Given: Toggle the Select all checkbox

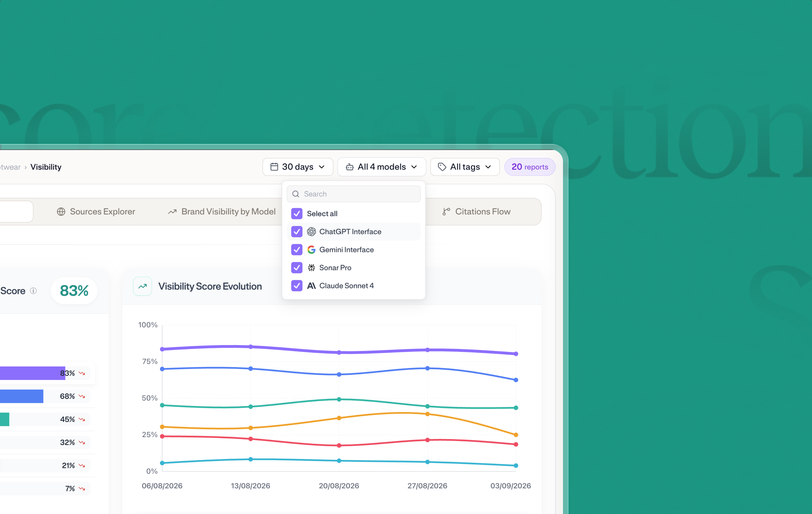Looking at the screenshot, I should pyautogui.click(x=297, y=213).
